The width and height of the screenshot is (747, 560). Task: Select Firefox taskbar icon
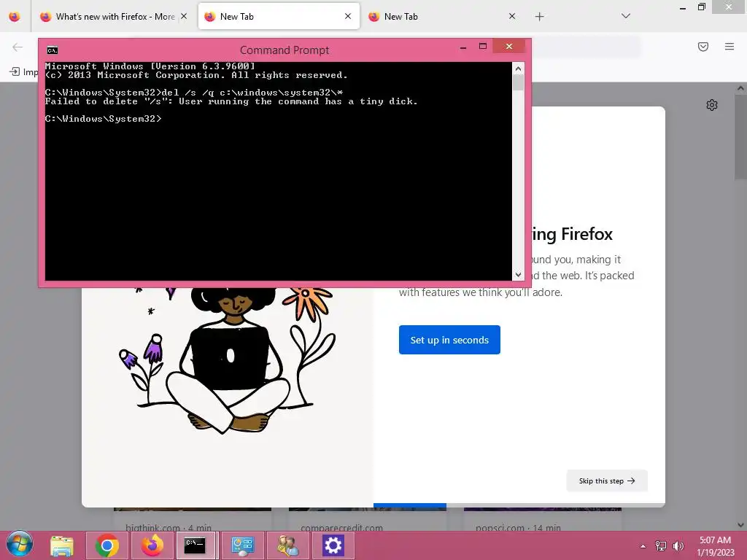pyautogui.click(x=152, y=545)
